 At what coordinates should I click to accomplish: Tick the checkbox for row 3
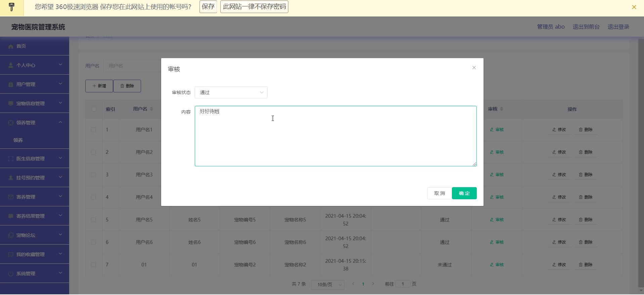[93, 175]
